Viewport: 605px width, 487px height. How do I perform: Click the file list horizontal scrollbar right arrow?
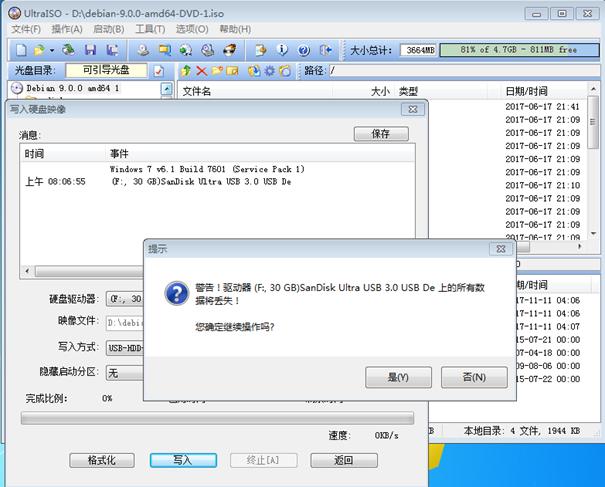[x=580, y=246]
